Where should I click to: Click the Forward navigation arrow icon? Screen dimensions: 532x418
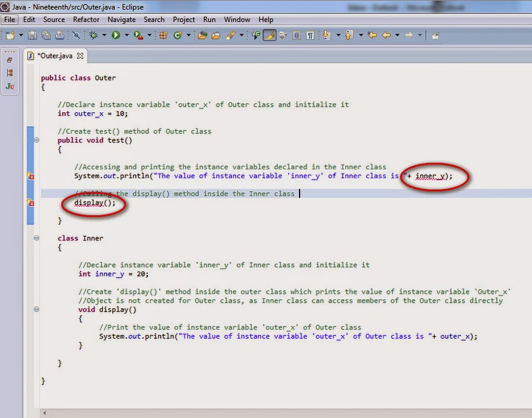409,35
